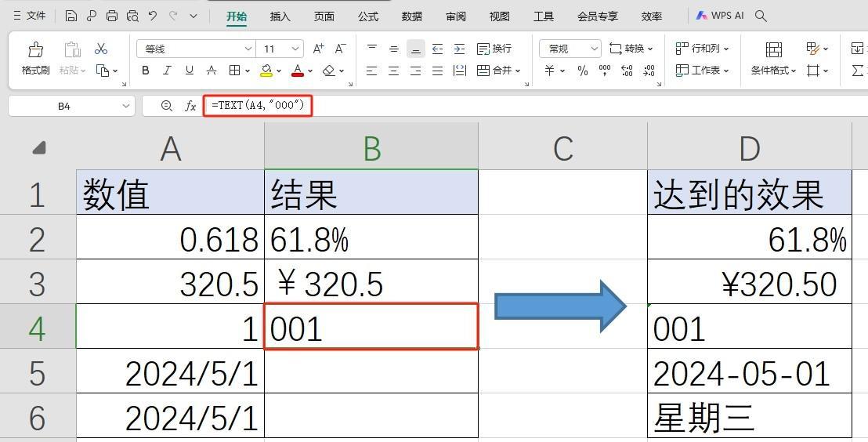
Task: Open Worksheet (工作表) menu
Action: click(x=703, y=71)
